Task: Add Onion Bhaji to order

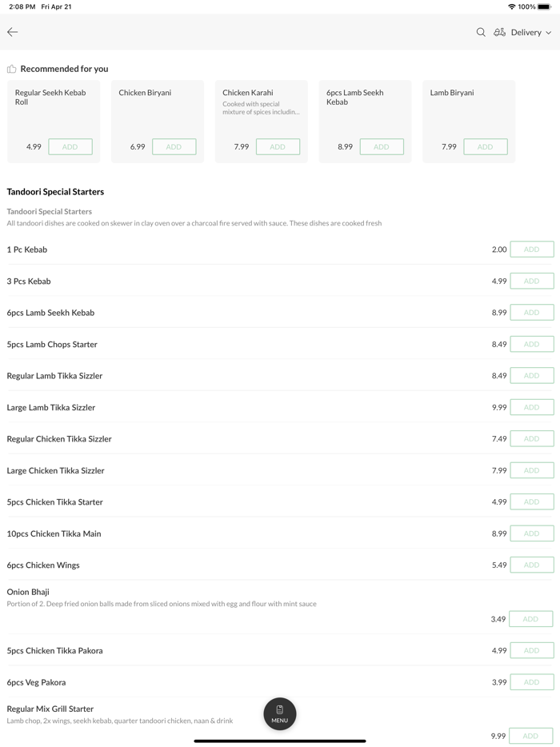Action: [531, 619]
